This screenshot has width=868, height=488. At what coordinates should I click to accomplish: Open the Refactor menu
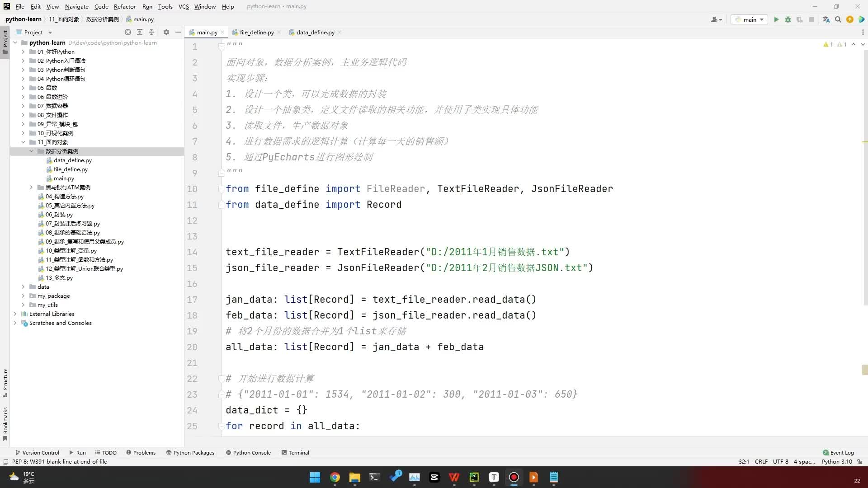tap(125, 6)
